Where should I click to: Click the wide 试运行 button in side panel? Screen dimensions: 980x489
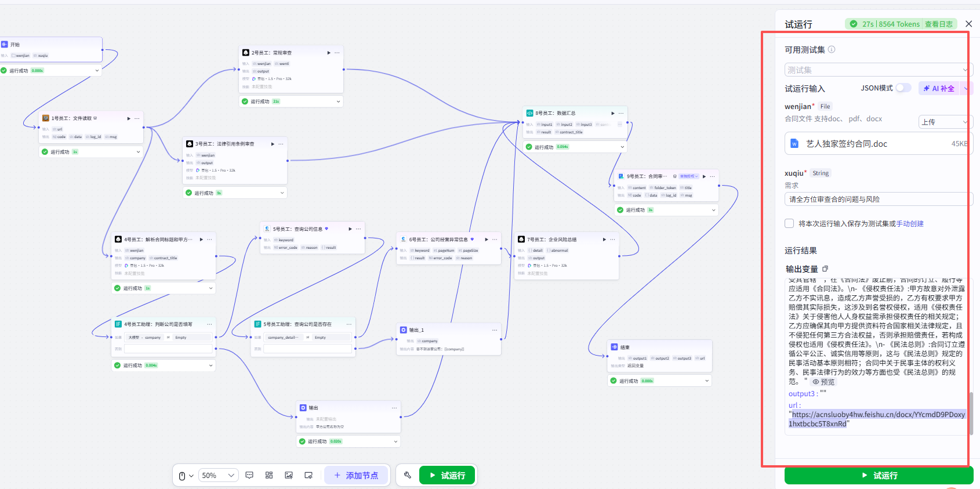pos(879,476)
